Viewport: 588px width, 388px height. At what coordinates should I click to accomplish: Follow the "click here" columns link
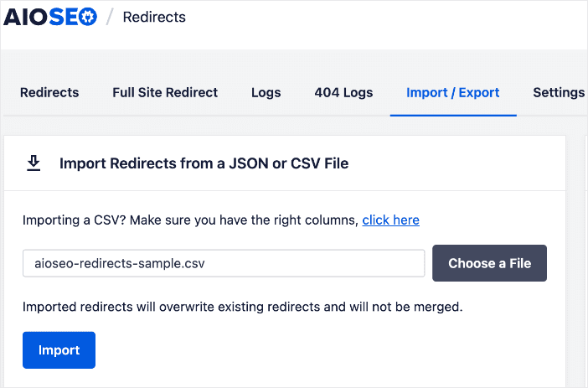point(390,220)
